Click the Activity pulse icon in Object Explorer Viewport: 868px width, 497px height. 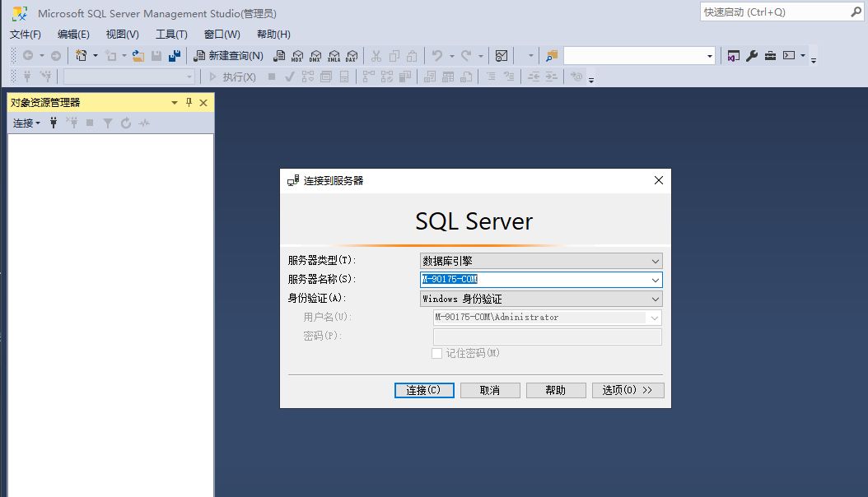[x=144, y=123]
